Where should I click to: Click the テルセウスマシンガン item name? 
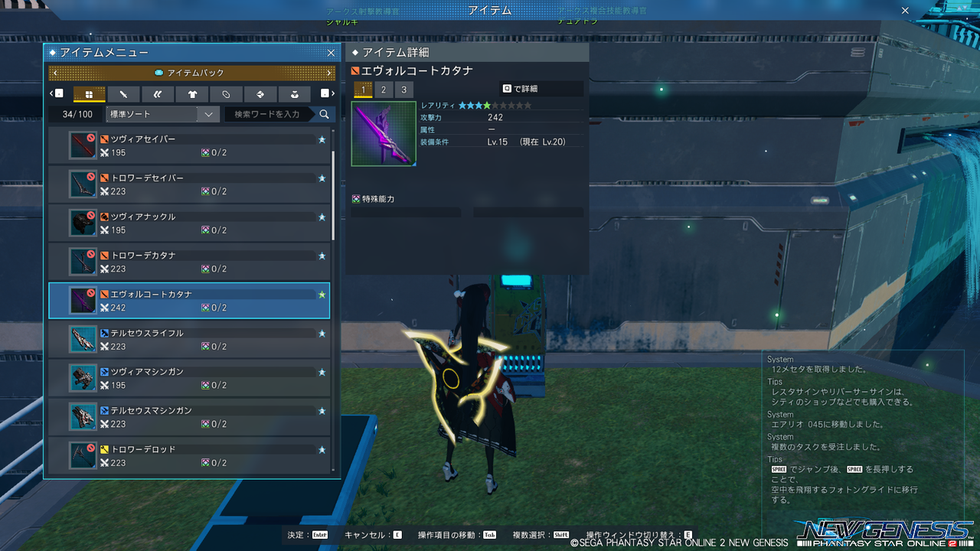pyautogui.click(x=152, y=411)
